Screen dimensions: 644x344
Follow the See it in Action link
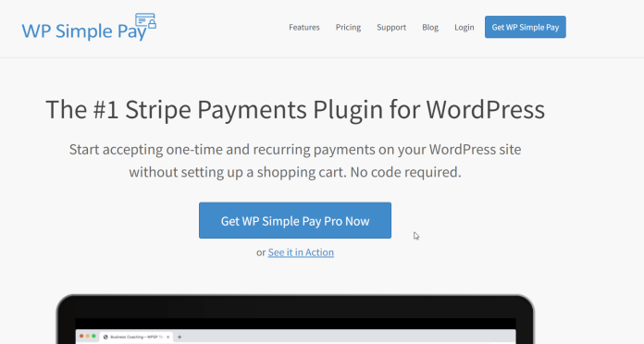[x=301, y=252]
